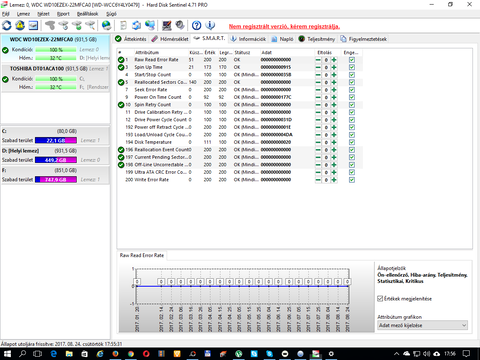Switch to the Napló tab
480x360 pixels.
tap(282, 39)
